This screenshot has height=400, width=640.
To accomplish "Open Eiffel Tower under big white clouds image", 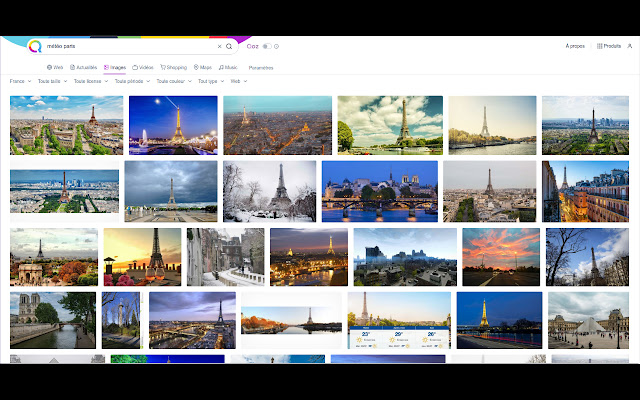I will pos(390,125).
